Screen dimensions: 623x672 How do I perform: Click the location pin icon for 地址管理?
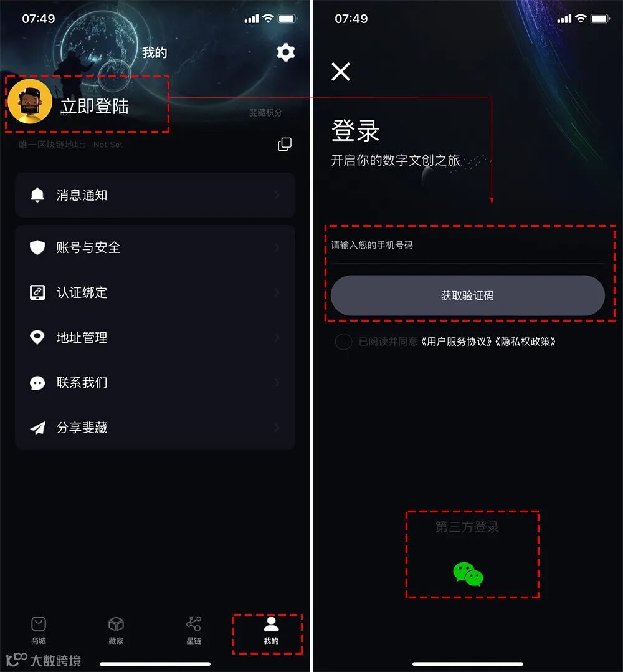[37, 337]
